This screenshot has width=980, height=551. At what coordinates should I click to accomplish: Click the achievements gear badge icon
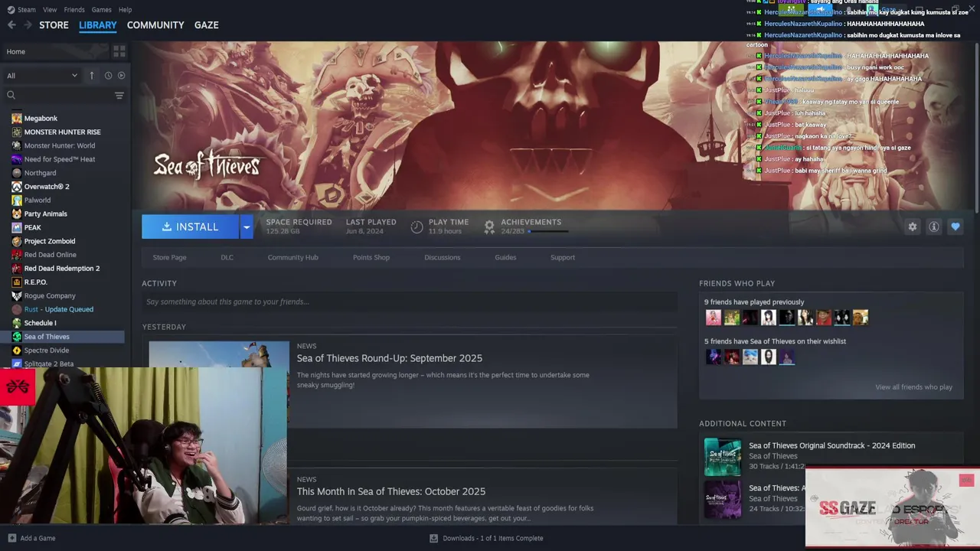pyautogui.click(x=489, y=227)
